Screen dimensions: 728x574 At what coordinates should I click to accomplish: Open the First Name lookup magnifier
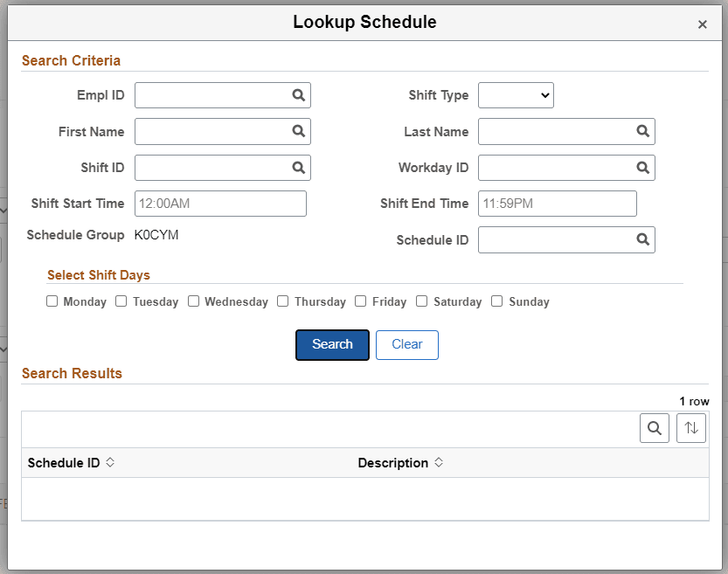298,131
